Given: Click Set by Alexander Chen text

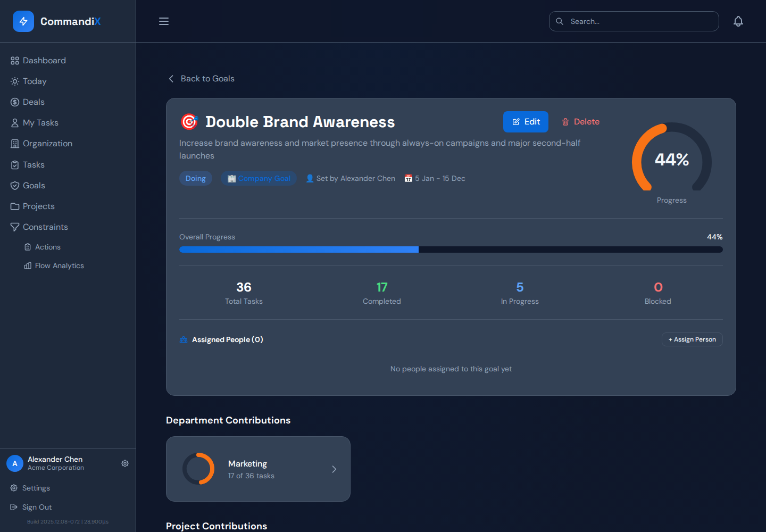Looking at the screenshot, I should pyautogui.click(x=351, y=178).
